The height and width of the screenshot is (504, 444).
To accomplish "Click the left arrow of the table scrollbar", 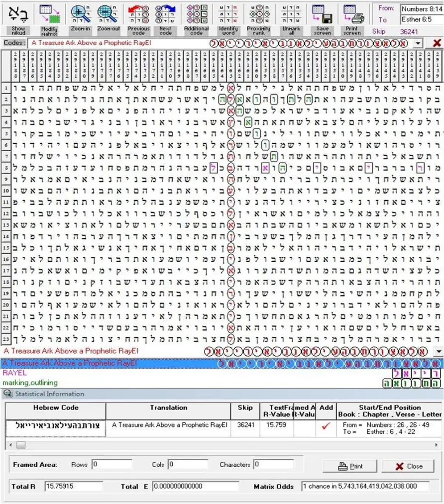I will click(x=11, y=445).
